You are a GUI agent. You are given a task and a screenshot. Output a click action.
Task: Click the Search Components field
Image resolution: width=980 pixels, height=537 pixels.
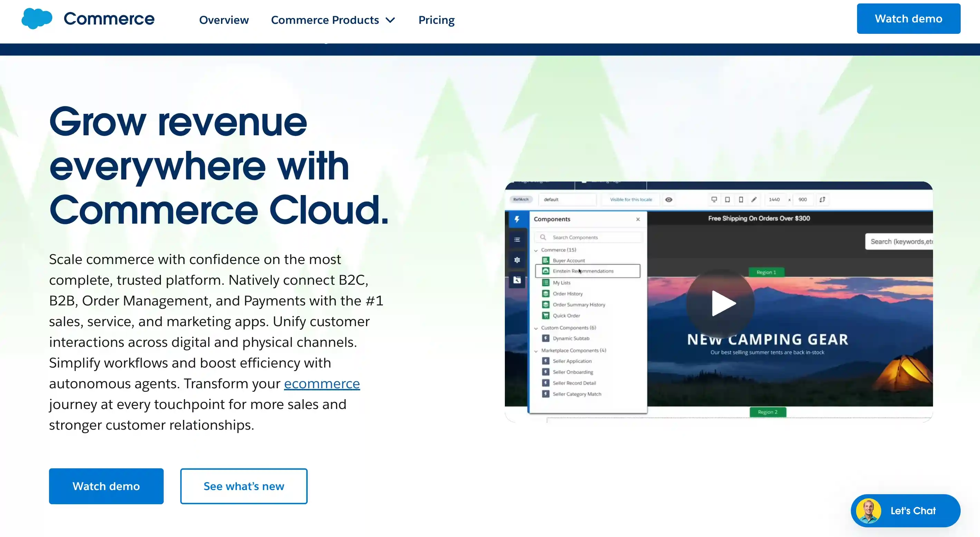pos(588,237)
